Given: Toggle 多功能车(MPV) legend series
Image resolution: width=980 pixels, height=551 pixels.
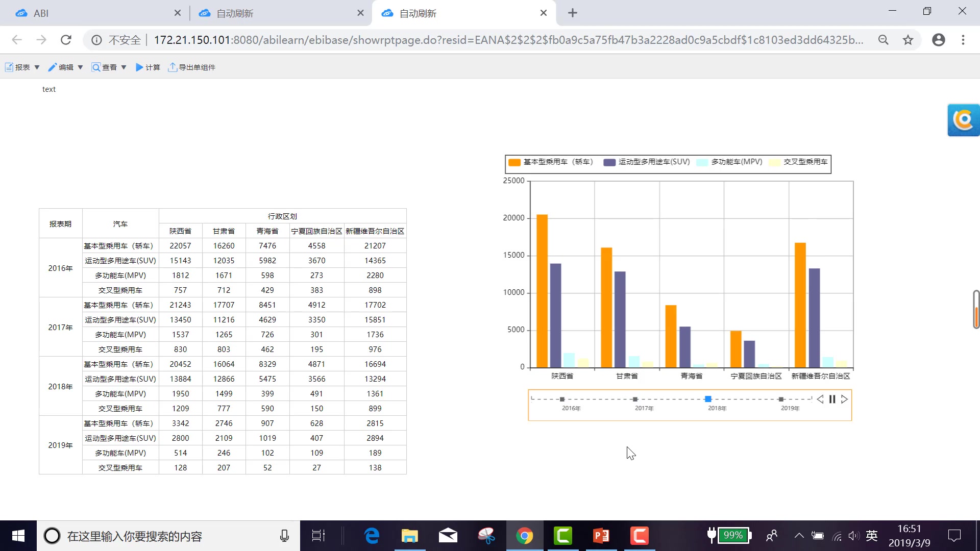Looking at the screenshot, I should coord(729,162).
